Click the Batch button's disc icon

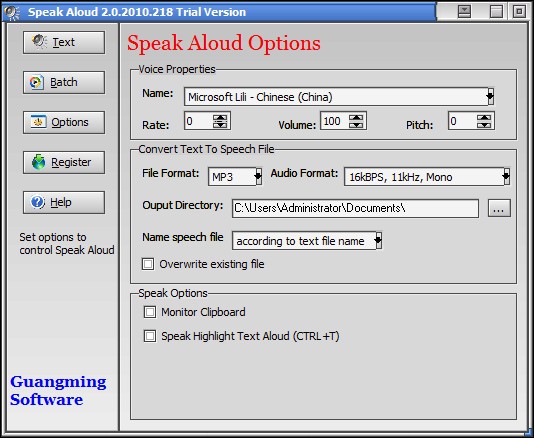36,82
